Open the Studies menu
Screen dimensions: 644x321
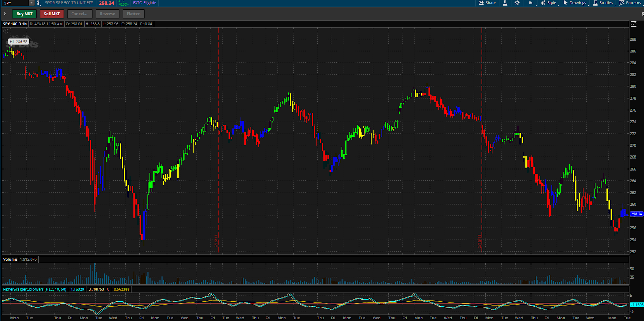pos(603,3)
